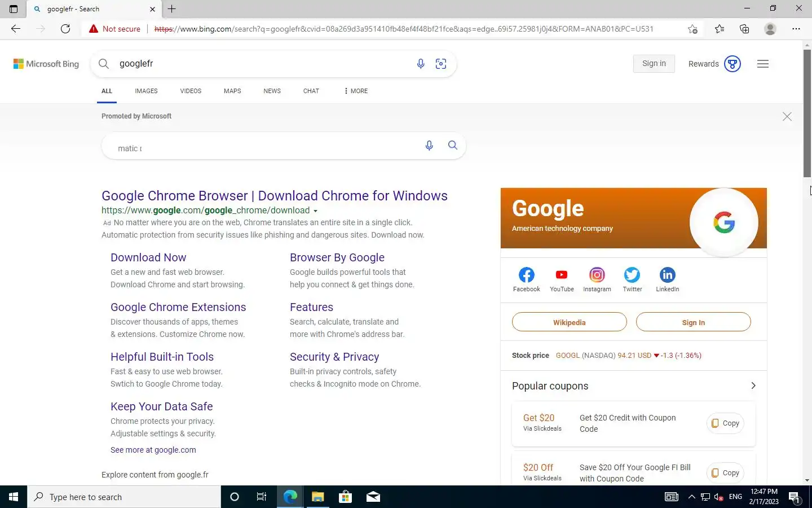Open the Security & Privacy sitelink
The image size is (812, 508).
tap(334, 357)
